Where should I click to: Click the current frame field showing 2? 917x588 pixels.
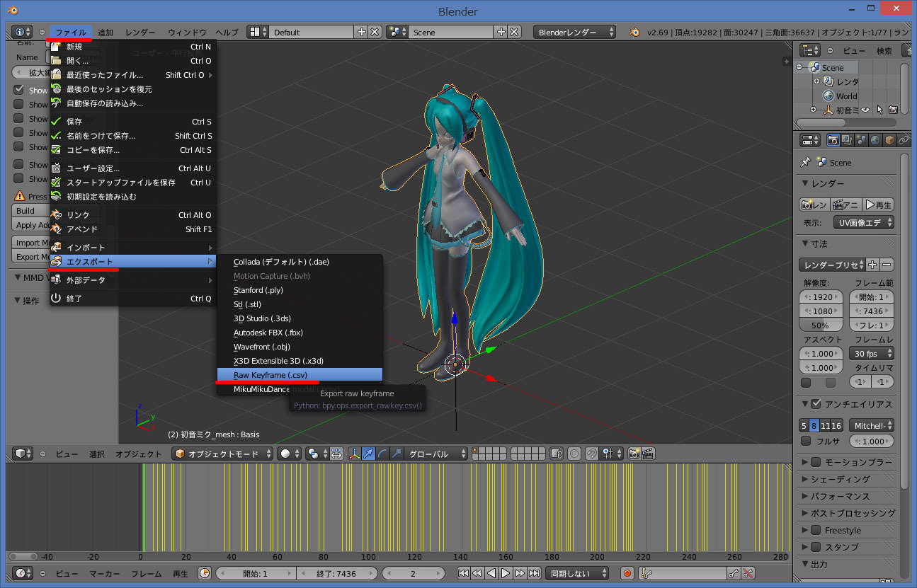[x=414, y=573]
